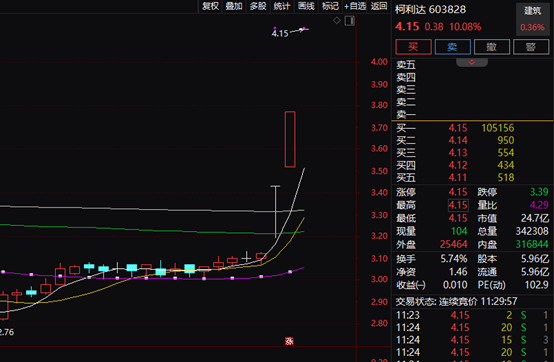
Task: Click the 2.76 low price label
Action: point(7,332)
